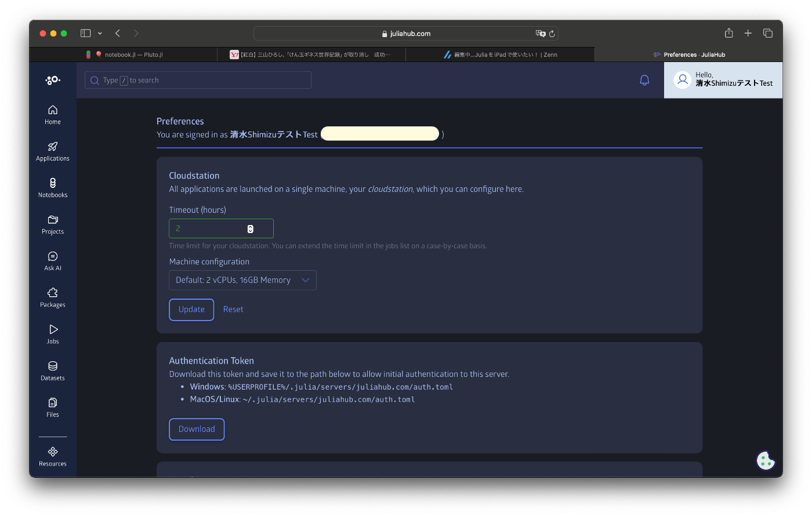
Task: Click the Timeout hours stepper arrows
Action: coord(251,229)
